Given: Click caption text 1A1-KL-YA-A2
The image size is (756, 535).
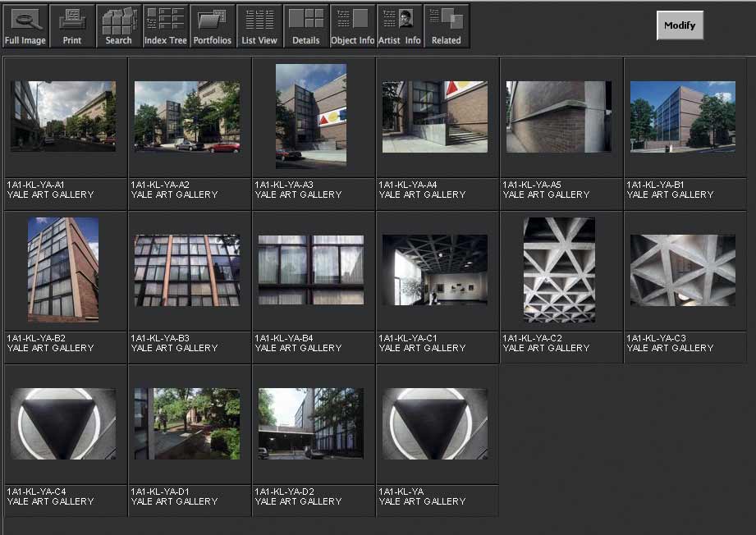Looking at the screenshot, I should (160, 185).
